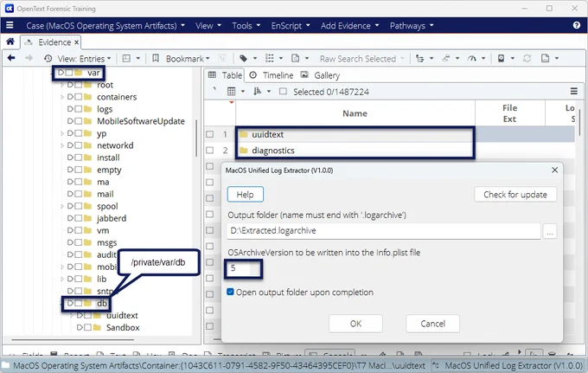Check the row 2 diagnostics checkbox

click(209, 150)
